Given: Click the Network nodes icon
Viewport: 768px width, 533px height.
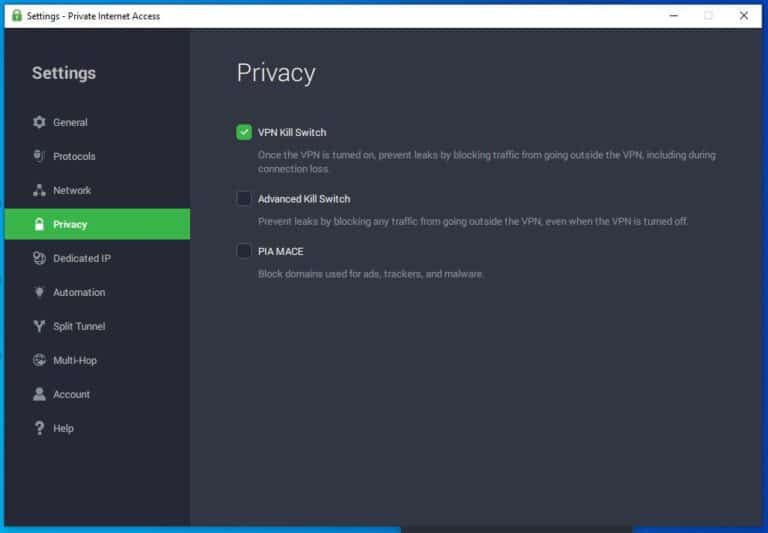Looking at the screenshot, I should [39, 190].
